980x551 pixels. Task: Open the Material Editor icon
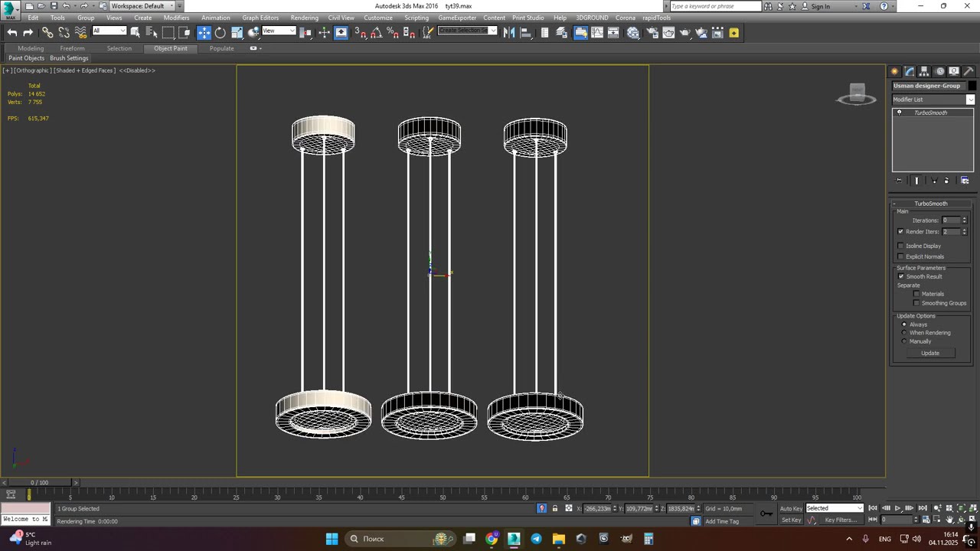[633, 32]
